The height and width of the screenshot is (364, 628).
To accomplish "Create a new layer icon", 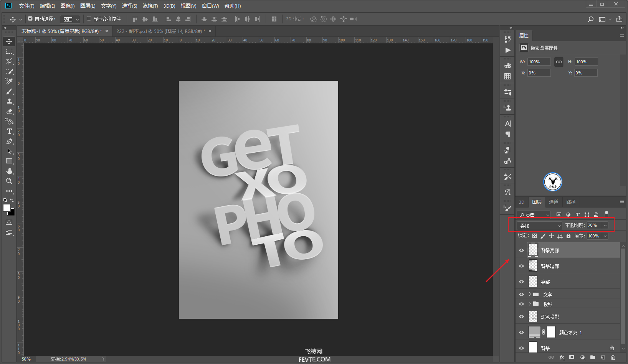I will coord(603,357).
